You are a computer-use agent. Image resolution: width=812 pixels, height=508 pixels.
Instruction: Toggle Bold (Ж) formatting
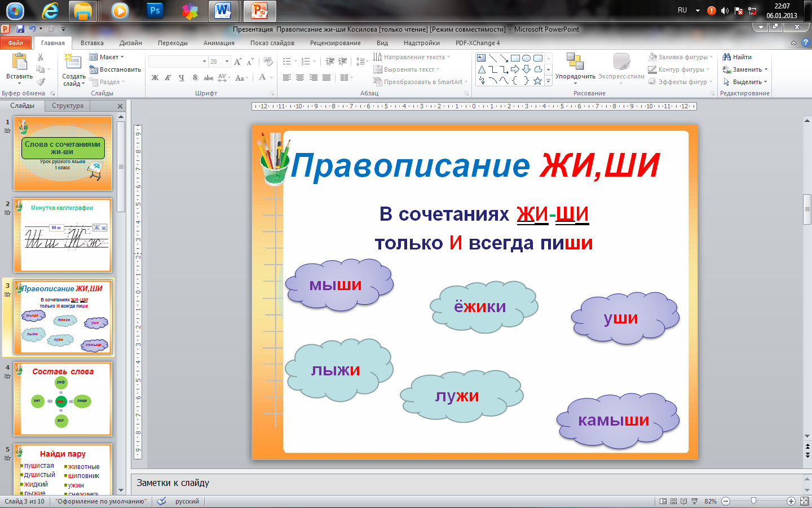[155, 78]
